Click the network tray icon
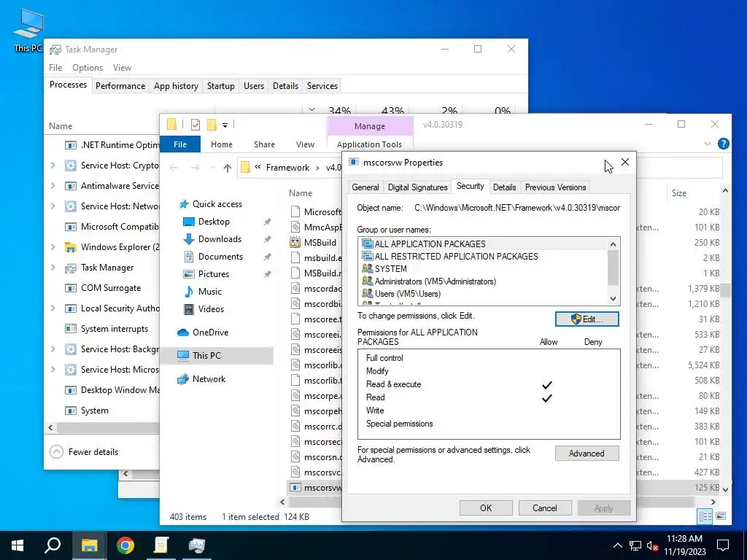Viewport: 747px width, 560px height. point(635,545)
